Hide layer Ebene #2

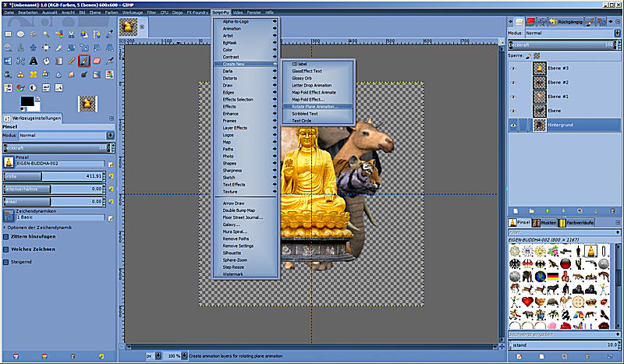pos(513,83)
